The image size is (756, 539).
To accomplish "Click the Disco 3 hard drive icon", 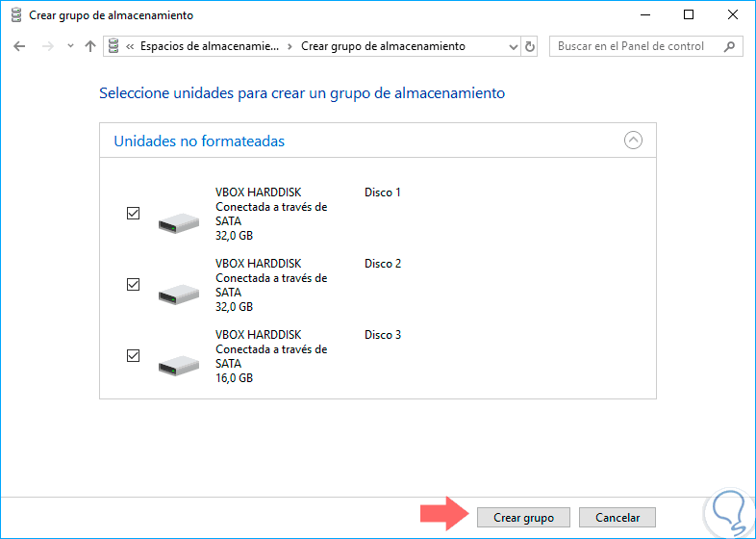I will pos(178,364).
